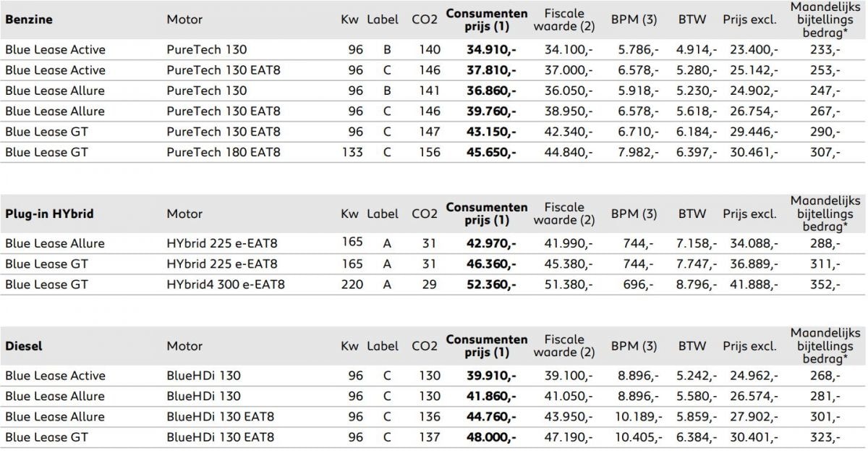Image resolution: width=868 pixels, height=451 pixels.
Task: Click monthly amount 233,-
Action: [x=825, y=50]
